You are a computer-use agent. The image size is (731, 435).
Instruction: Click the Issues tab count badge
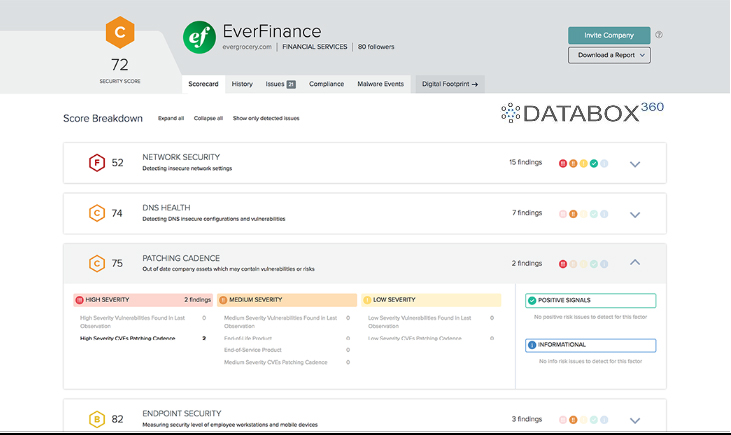pos(291,84)
